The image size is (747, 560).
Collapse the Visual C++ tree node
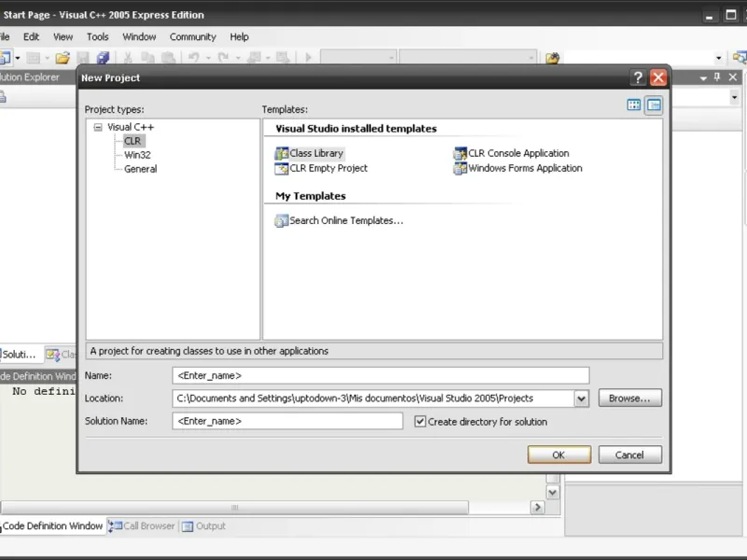click(98, 127)
